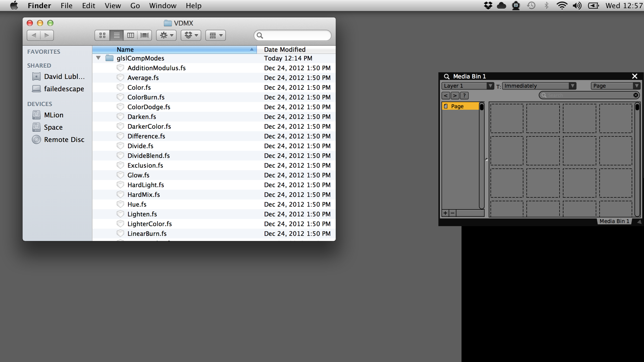Remove page with minus button
The width and height of the screenshot is (644, 362).
(x=453, y=213)
